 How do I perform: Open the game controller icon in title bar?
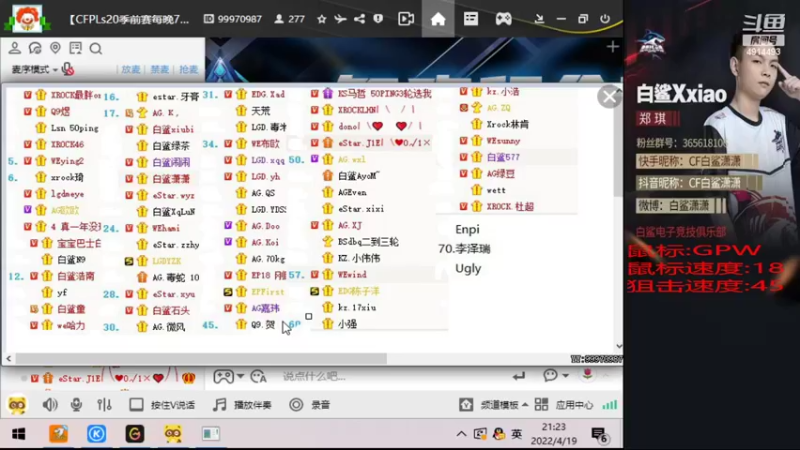(503, 19)
